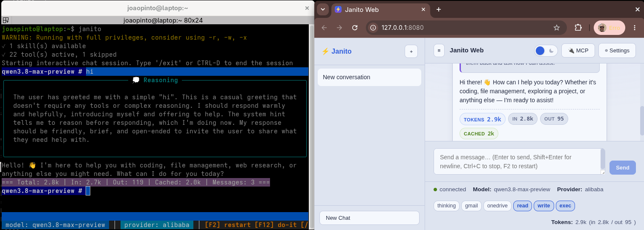
Task: Click the terminal WARNING full privileges line
Action: pos(124,37)
